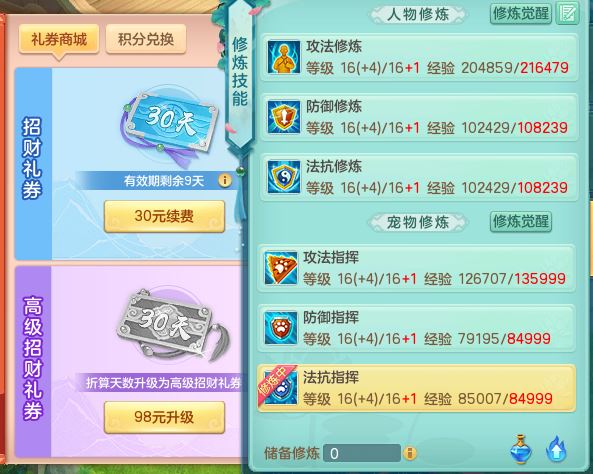Screen dimensions: 593x474
Task: Select the 法抗修炼 yin-yang shield icon
Action: [284, 177]
